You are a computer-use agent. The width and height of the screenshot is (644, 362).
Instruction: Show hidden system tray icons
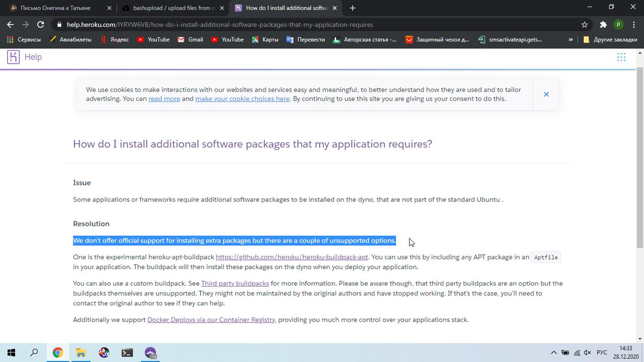click(554, 353)
